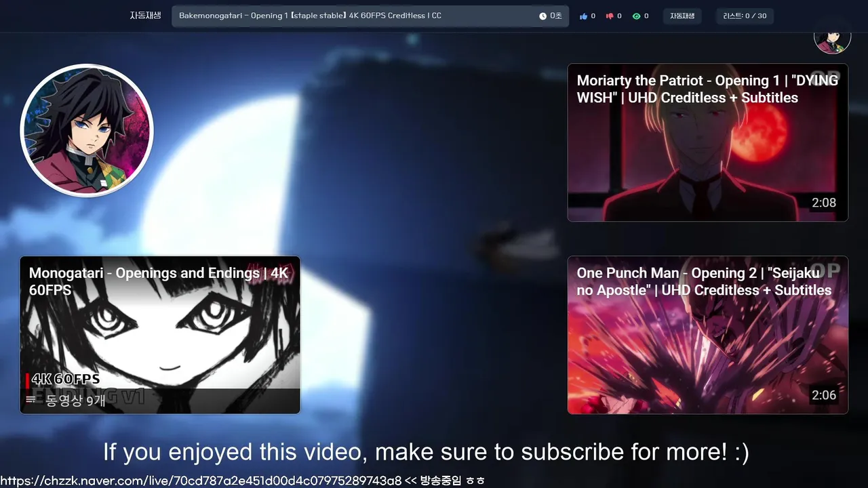Click the 동영상 9개 playlist count
This screenshot has height=488, width=868.
point(75,400)
